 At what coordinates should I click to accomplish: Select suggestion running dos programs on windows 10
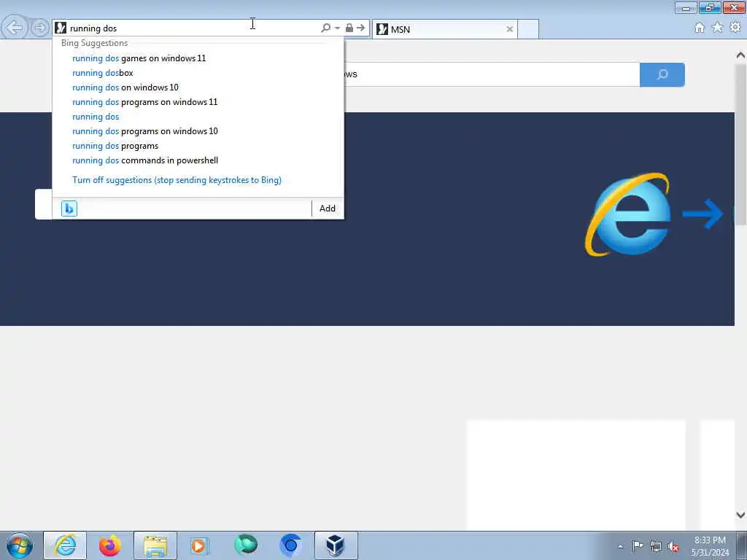(145, 131)
